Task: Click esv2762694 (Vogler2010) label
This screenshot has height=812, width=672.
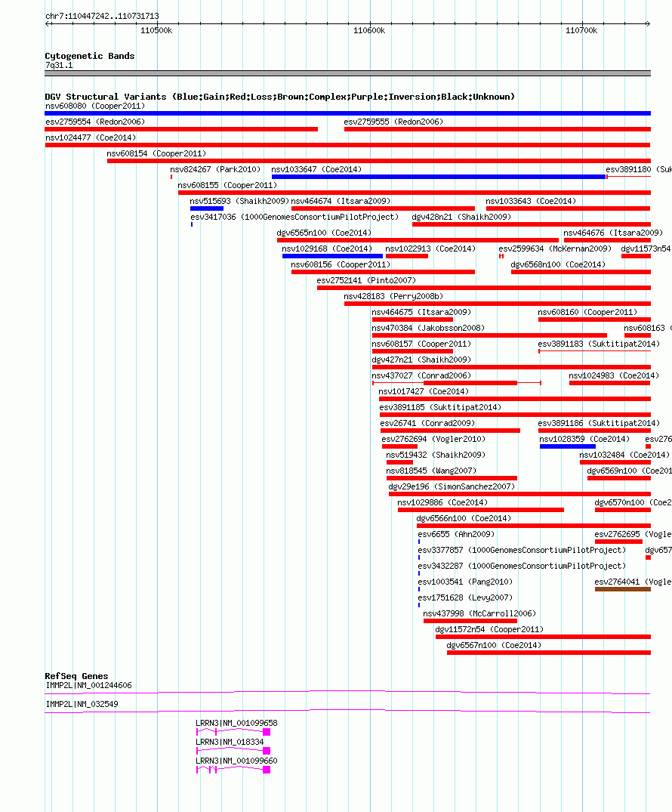Action: pyautogui.click(x=434, y=439)
